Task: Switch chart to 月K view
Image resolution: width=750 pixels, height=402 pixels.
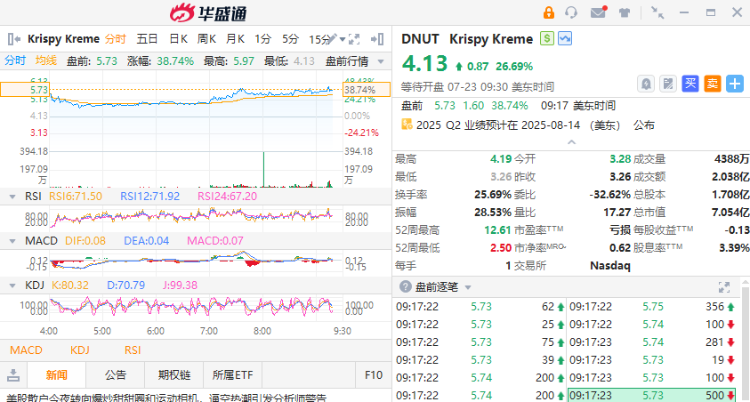Action: click(x=235, y=39)
